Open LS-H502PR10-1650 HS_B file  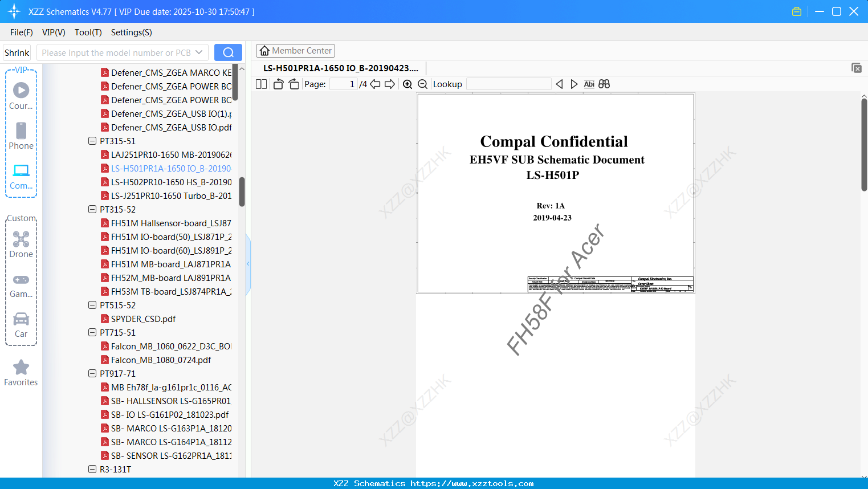pyautogui.click(x=166, y=182)
